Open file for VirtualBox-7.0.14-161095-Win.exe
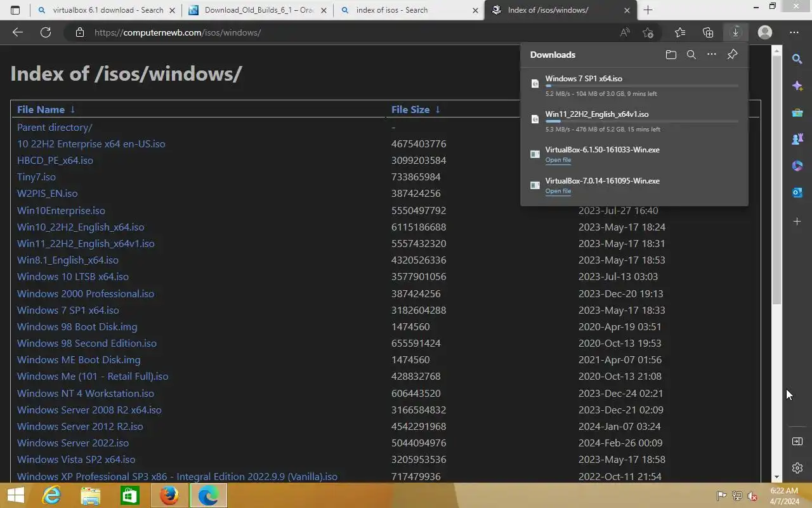Viewport: 812px width, 508px height. (558, 191)
